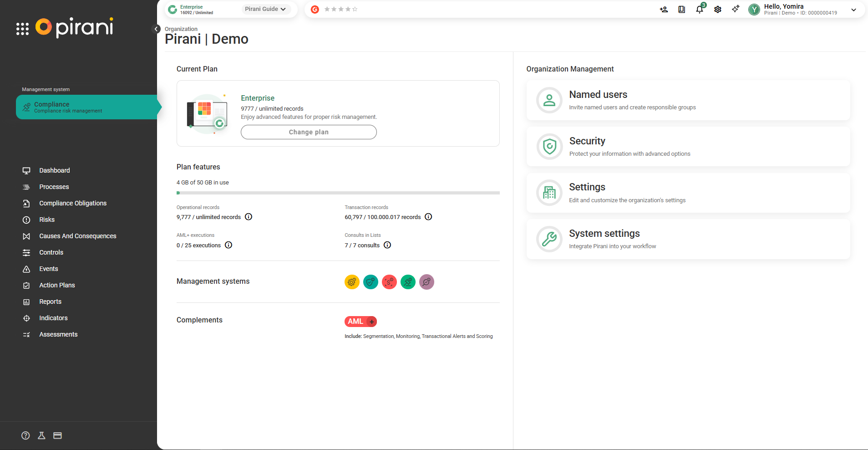Viewport: 868px width, 450px height.
Task: Go to Risks in the sidebar
Action: pyautogui.click(x=47, y=220)
